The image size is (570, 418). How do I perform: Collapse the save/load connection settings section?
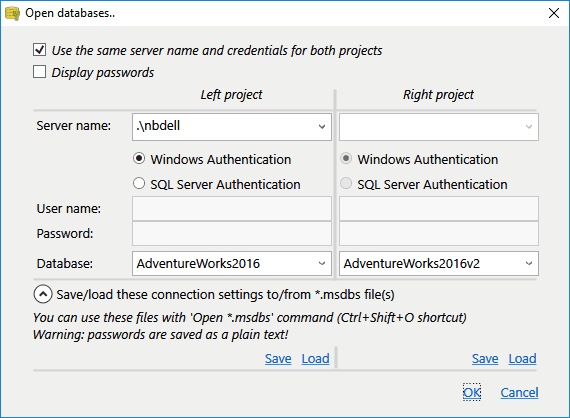[43, 294]
